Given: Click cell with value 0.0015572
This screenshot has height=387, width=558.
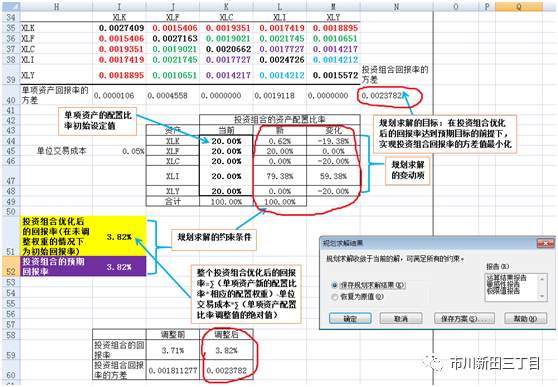Looking at the screenshot, I should coord(333,75).
